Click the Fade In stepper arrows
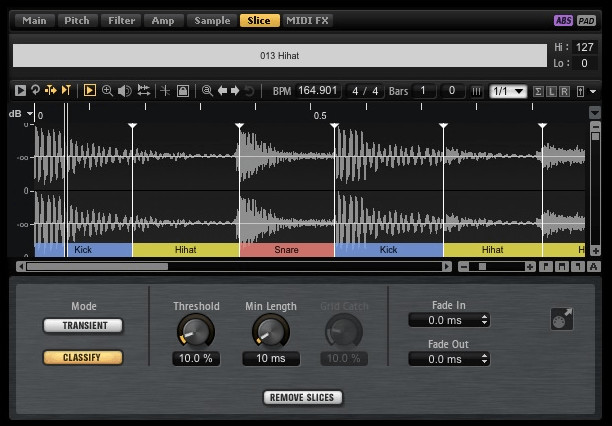The height and width of the screenshot is (426, 612). point(484,320)
